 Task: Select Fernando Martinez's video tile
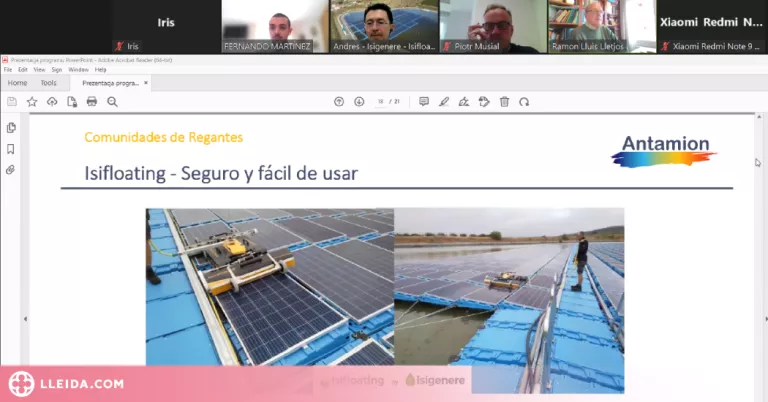[x=275, y=26]
